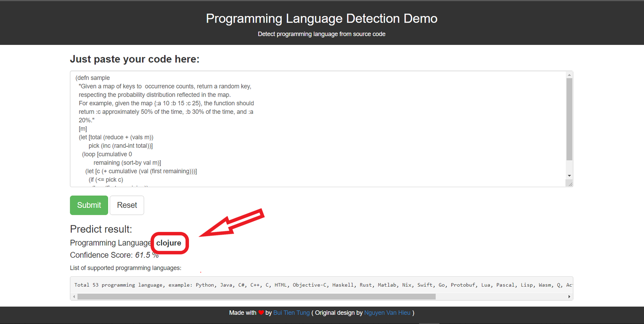Click the "Predict result:" heading

pos(101,229)
